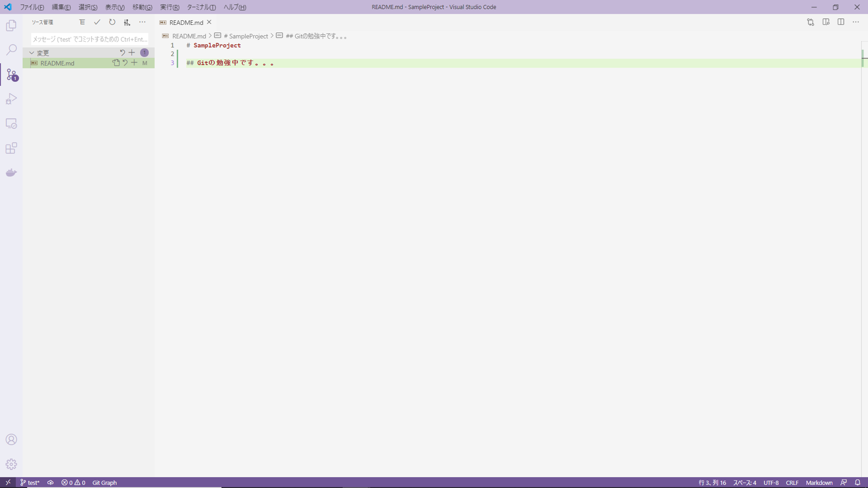Toggle notifications with the bell icon
Image resolution: width=868 pixels, height=488 pixels.
[x=859, y=483]
